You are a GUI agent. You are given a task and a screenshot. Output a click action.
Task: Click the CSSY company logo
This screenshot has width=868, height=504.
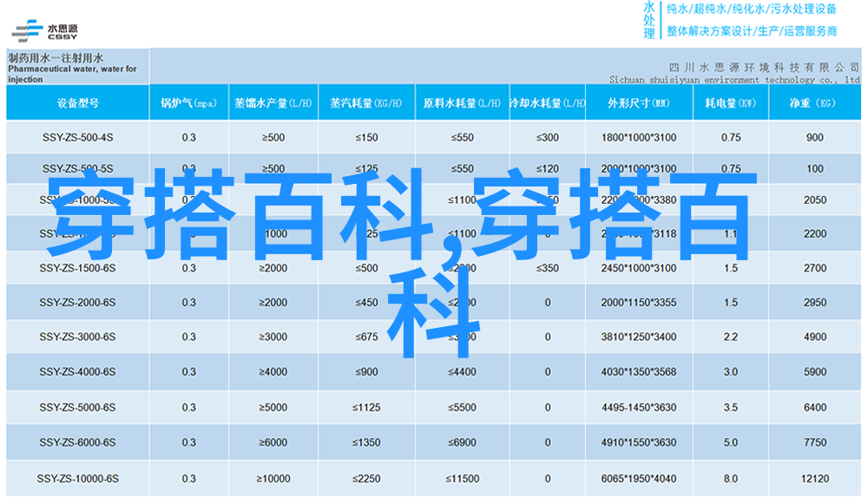(x=45, y=31)
